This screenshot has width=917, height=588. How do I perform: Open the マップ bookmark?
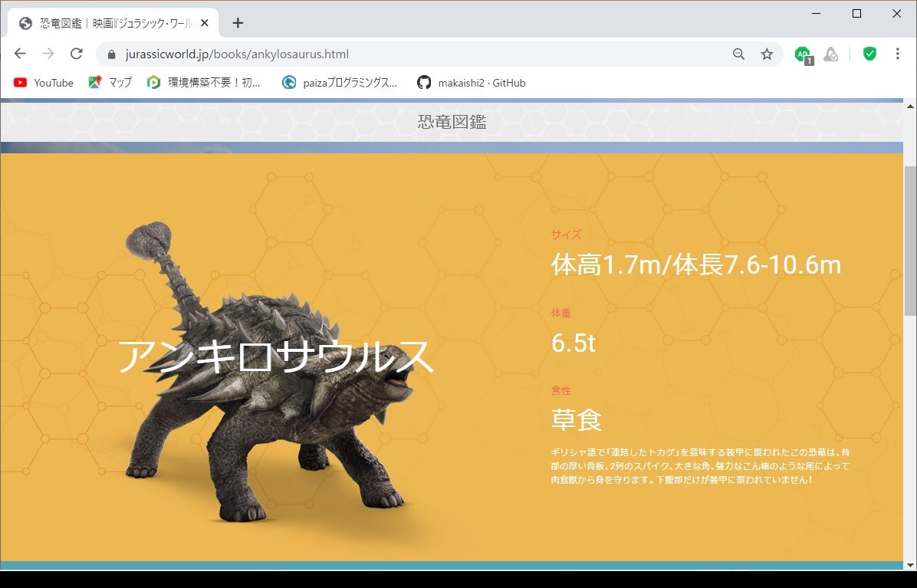click(110, 83)
